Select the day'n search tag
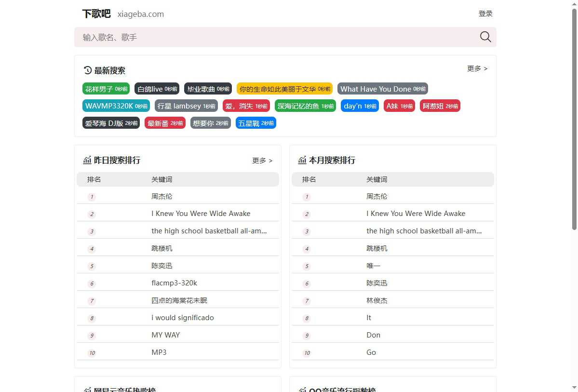The width and height of the screenshot is (578, 392). click(x=360, y=106)
